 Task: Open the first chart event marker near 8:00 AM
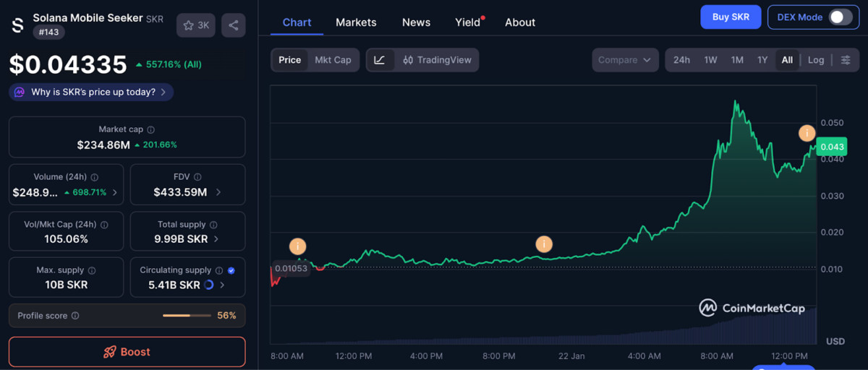click(x=297, y=246)
